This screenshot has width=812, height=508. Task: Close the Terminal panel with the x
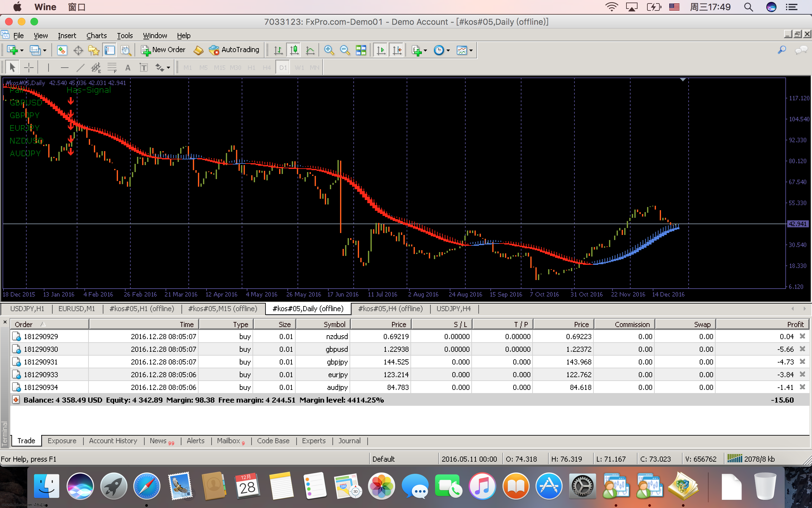(x=5, y=322)
